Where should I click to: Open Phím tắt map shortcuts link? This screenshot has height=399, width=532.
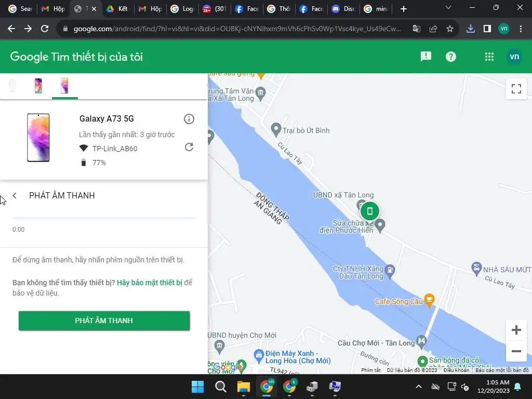(x=371, y=370)
